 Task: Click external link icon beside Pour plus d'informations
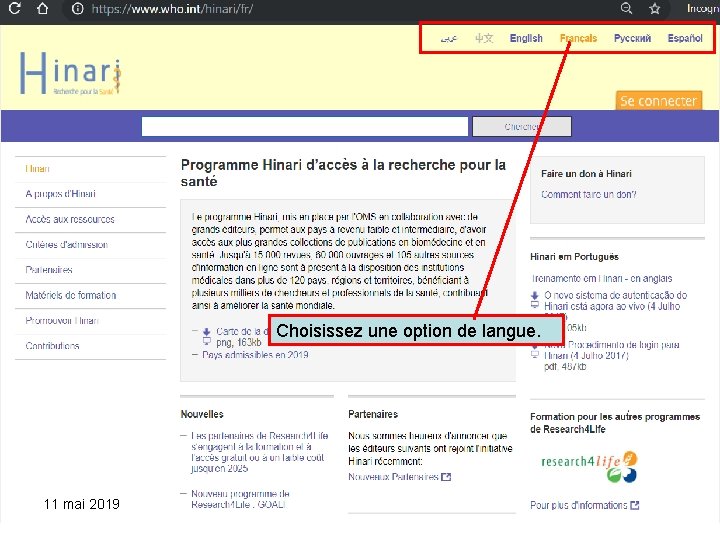point(635,505)
